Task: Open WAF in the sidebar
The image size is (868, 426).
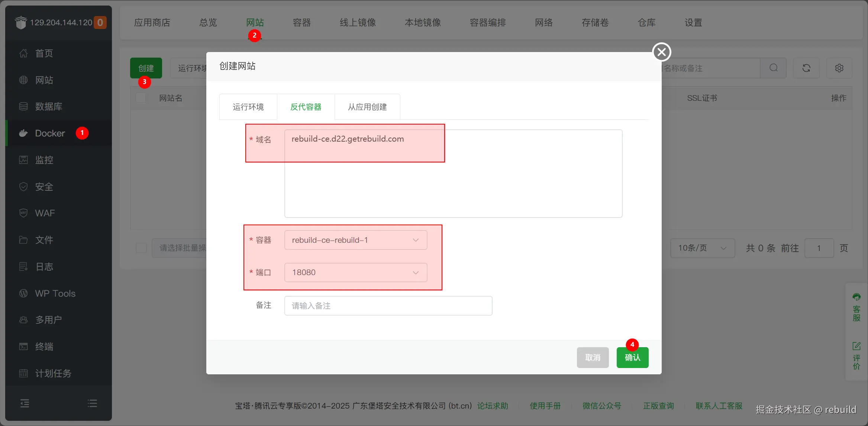Action: [45, 213]
